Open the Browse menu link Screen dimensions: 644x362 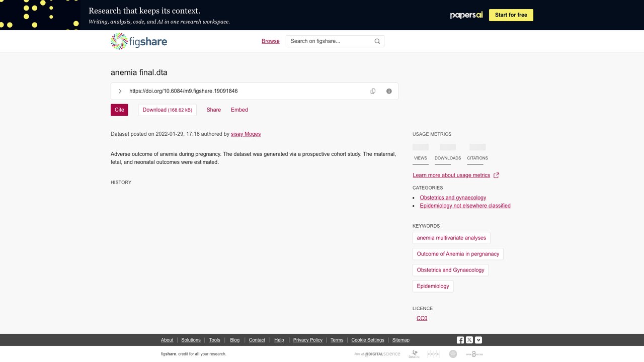(271, 41)
